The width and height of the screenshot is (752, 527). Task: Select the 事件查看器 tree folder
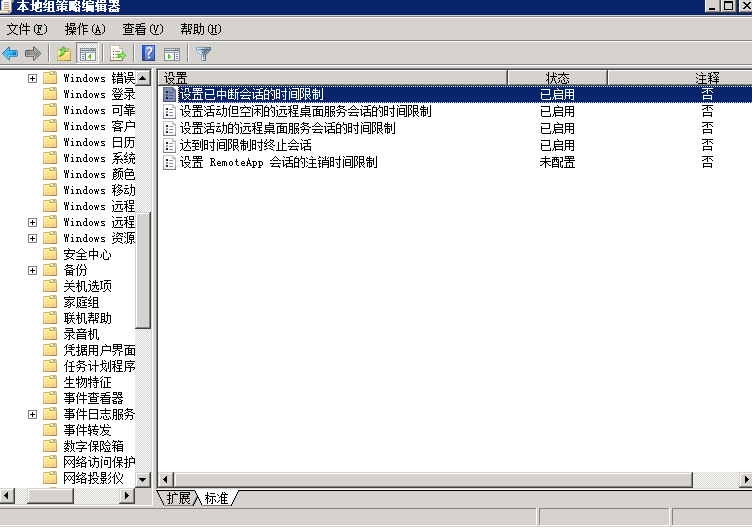click(x=93, y=398)
